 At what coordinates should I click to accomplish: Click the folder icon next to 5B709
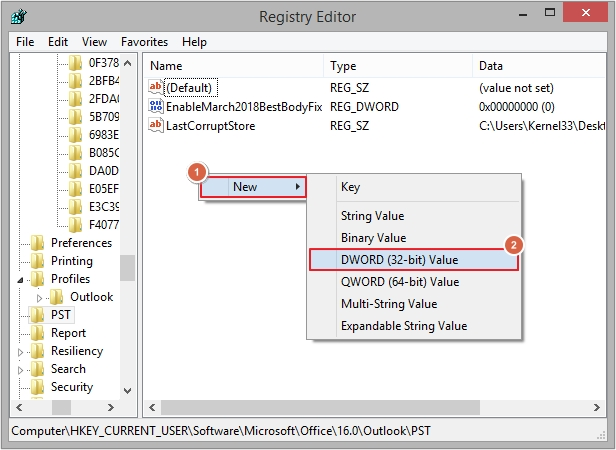(75, 117)
